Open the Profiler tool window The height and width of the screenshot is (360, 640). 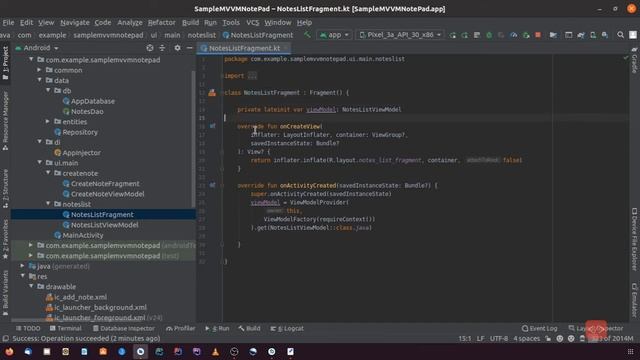pos(180,328)
